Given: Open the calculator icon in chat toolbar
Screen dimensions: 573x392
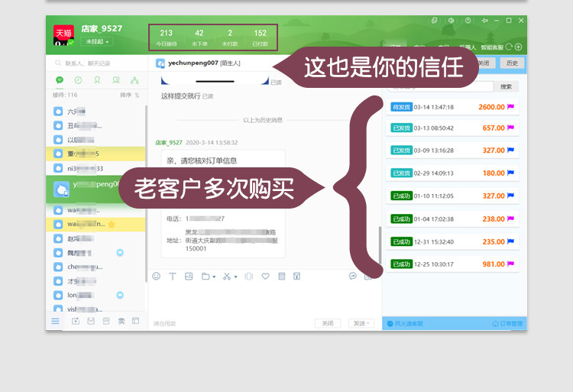Looking at the screenshot, I should [x=281, y=276].
